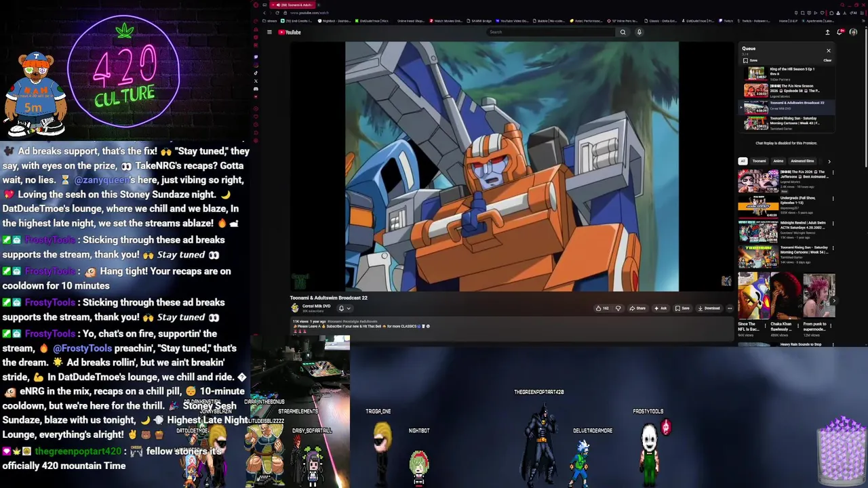Open the YouTube account avatar menu
Viewport: 868px width, 488px height.
tap(853, 32)
